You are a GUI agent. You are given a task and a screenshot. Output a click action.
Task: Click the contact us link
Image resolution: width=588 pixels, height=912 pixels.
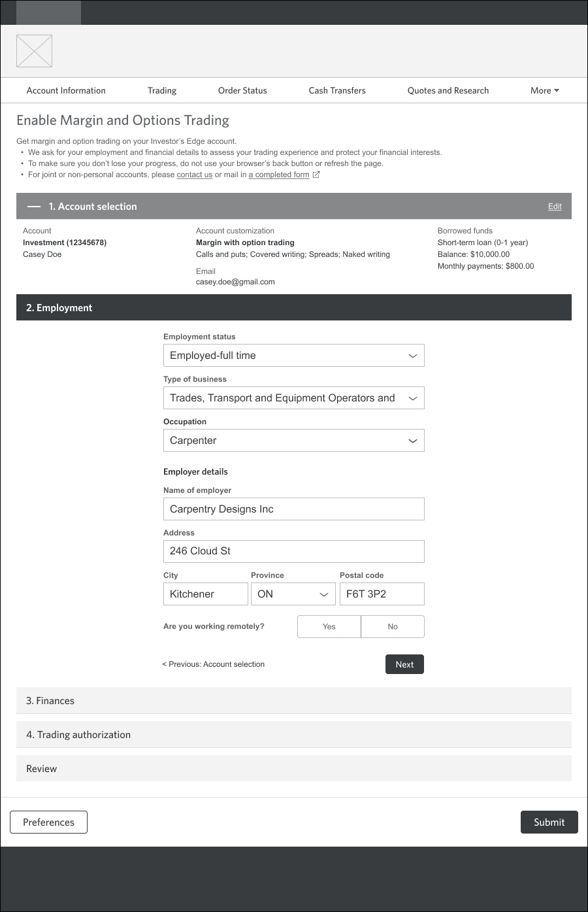[195, 175]
